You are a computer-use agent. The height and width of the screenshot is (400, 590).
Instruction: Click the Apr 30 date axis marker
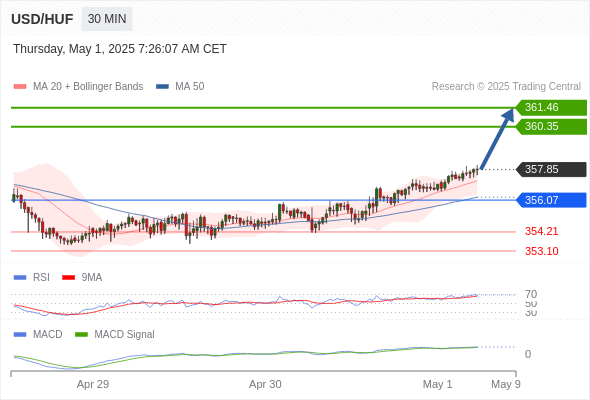265,384
